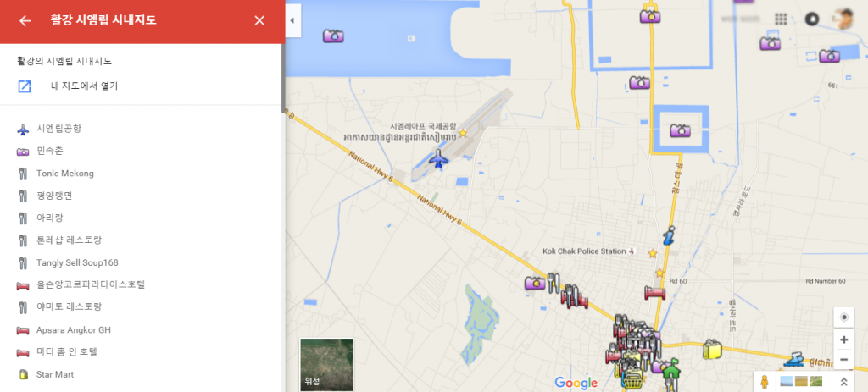Viewport: 868px width, 392px height.
Task: Click the blue info 'i' marker
Action: (x=670, y=235)
